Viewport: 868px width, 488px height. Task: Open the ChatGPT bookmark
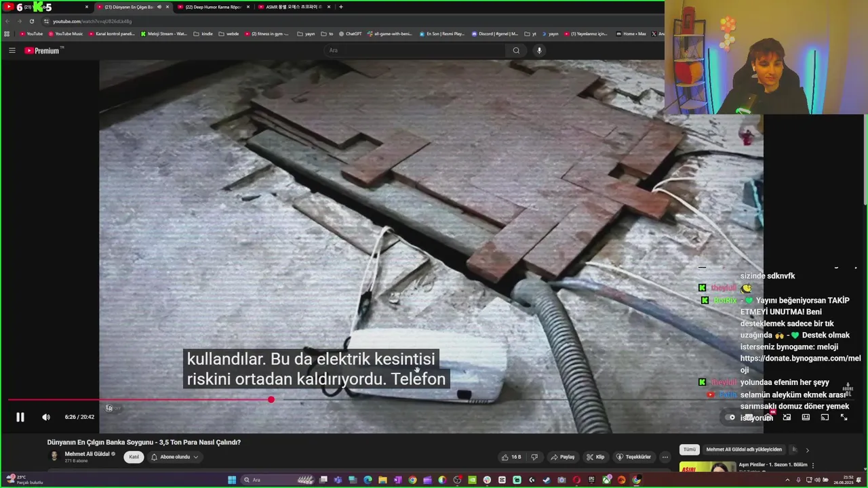(x=350, y=33)
